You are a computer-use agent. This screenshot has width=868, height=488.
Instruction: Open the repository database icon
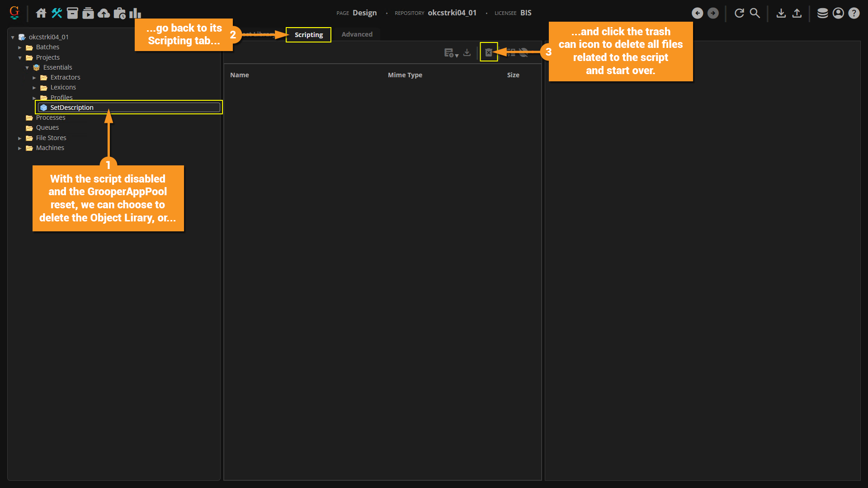pyautogui.click(x=822, y=13)
